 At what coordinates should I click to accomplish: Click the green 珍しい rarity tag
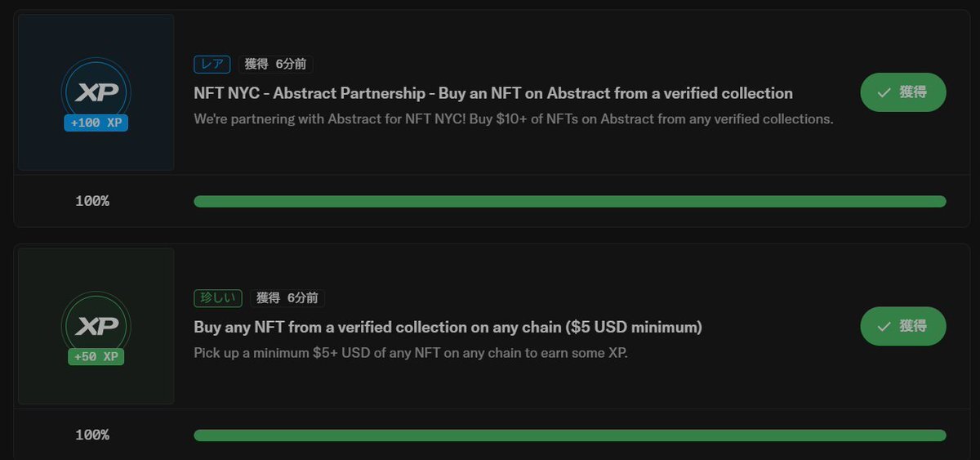pyautogui.click(x=218, y=298)
